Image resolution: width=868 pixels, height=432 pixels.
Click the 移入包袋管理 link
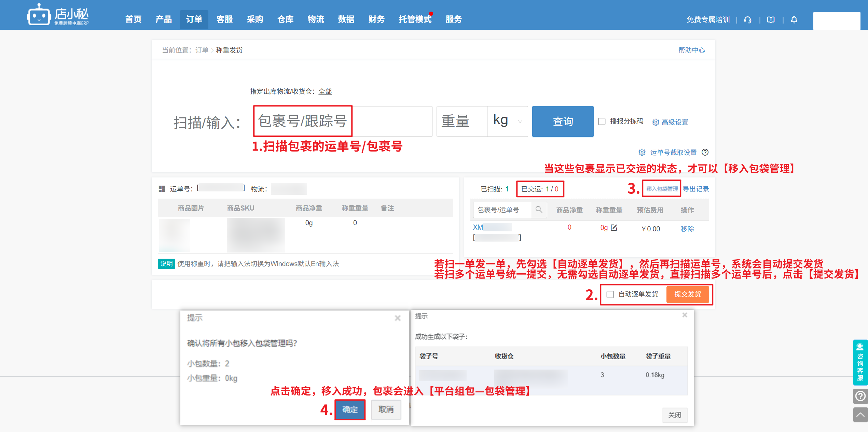pyautogui.click(x=662, y=189)
